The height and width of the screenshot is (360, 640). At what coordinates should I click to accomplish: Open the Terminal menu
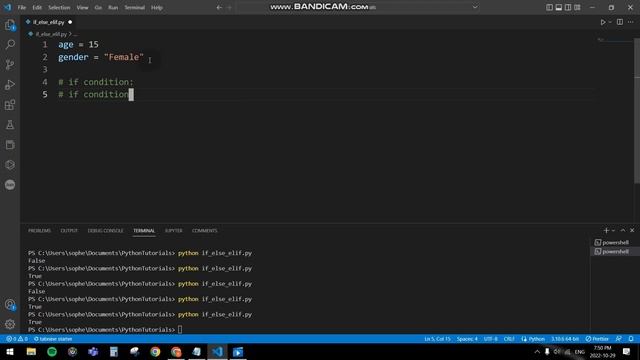click(135, 7)
